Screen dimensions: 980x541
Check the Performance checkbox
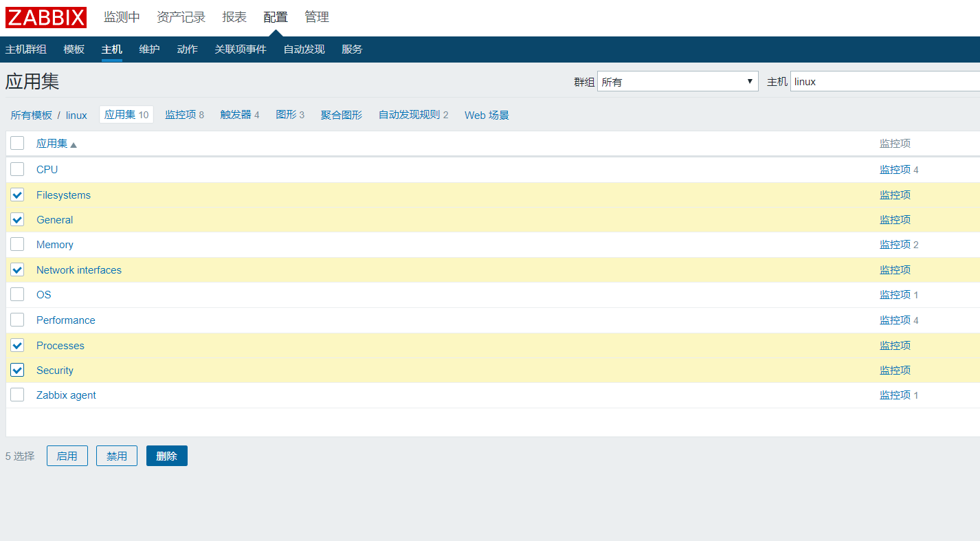click(17, 320)
